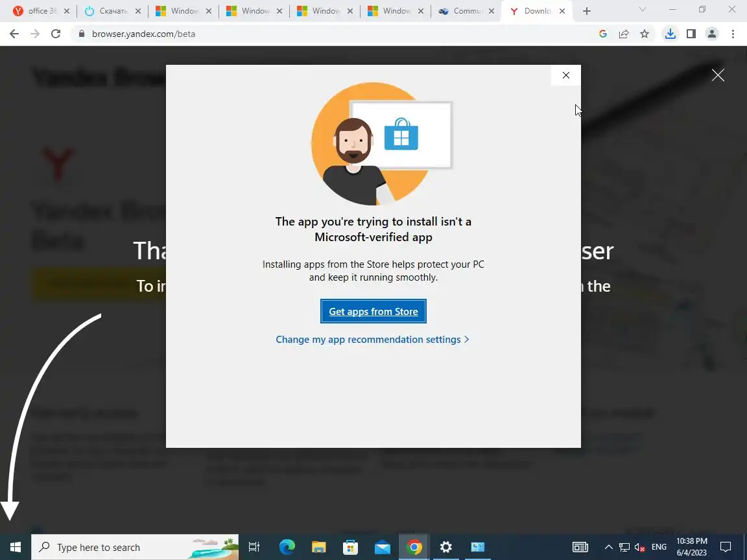Show hidden system tray icons
Viewport: 747px width, 560px height.
[608, 547]
